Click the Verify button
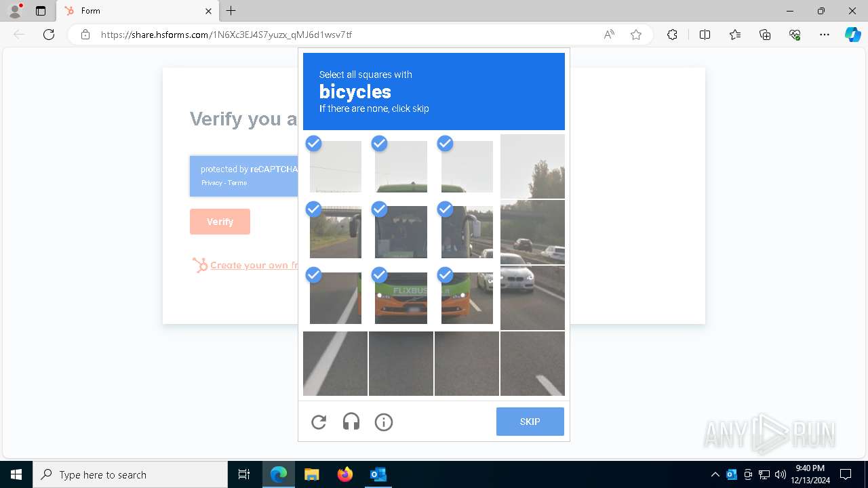This screenshot has height=488, width=868. click(220, 222)
